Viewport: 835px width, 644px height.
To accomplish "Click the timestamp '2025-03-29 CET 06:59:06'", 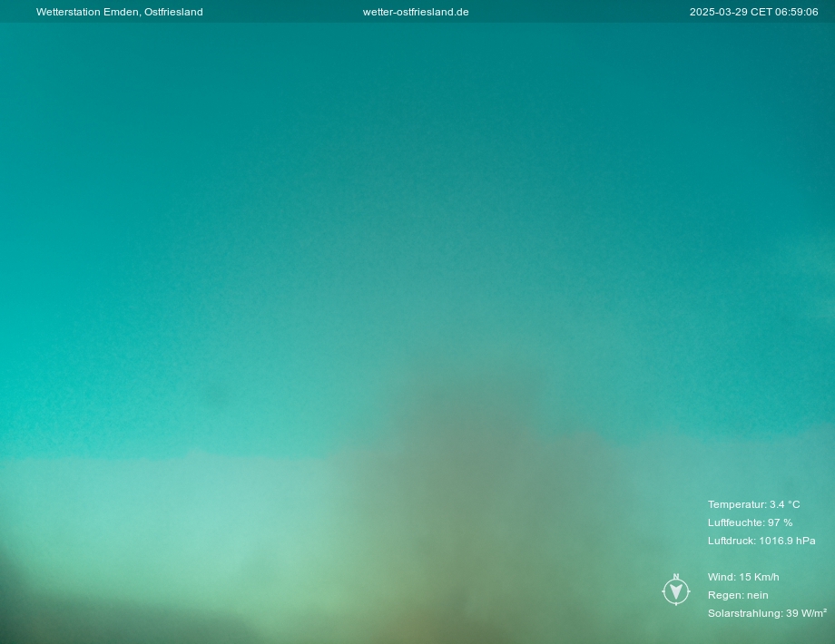I will pos(753,12).
